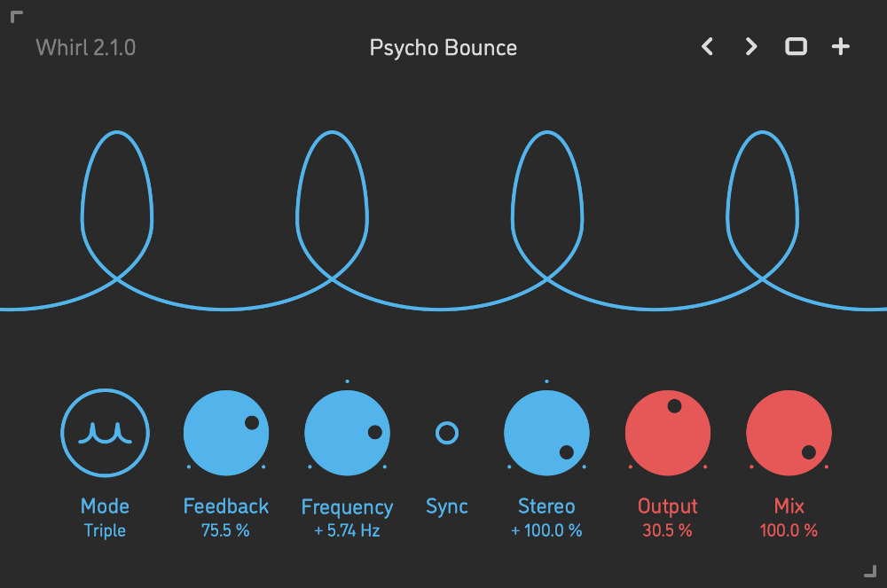Click the Output 30.5 % value
The height and width of the screenshot is (588, 887).
(x=667, y=531)
